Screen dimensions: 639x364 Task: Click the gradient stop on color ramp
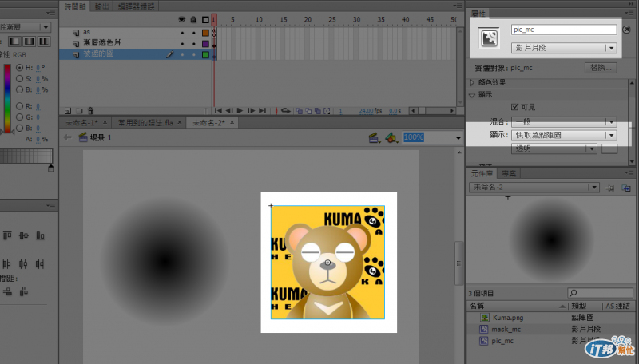51,168
